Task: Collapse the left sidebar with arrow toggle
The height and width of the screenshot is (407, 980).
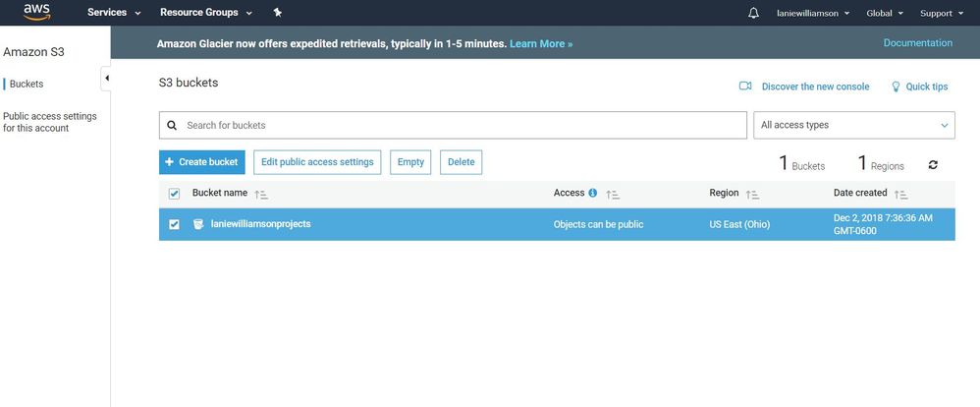Action: pos(106,78)
